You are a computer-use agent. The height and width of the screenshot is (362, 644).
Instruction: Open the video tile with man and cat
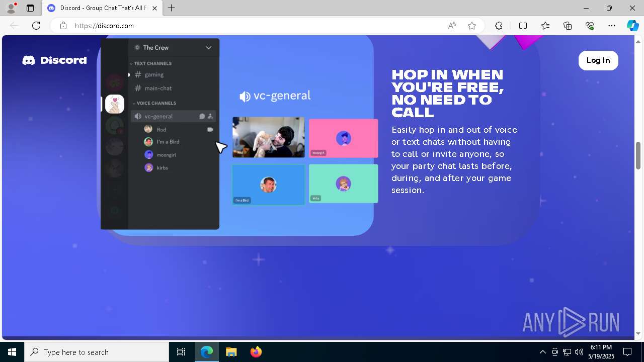(x=268, y=137)
